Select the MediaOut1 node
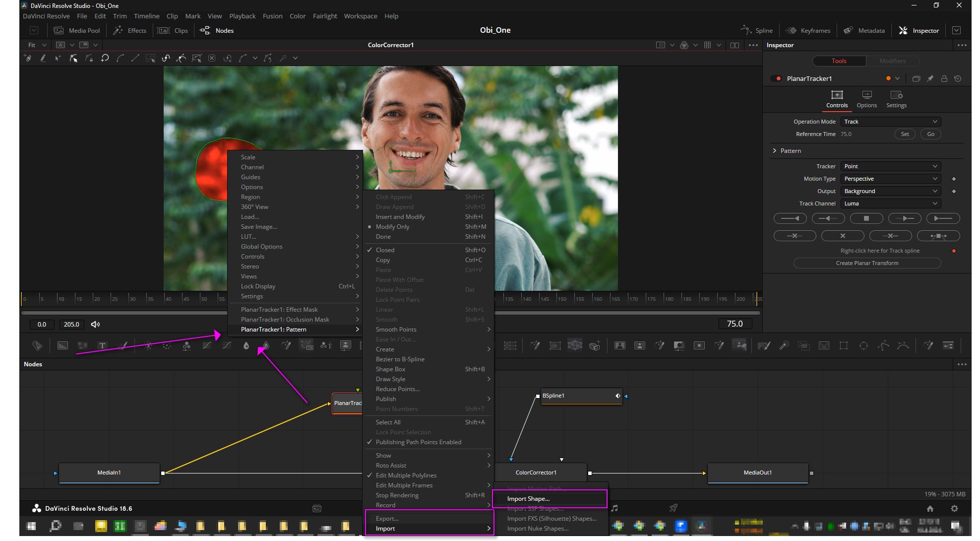980x541 pixels. click(757, 473)
